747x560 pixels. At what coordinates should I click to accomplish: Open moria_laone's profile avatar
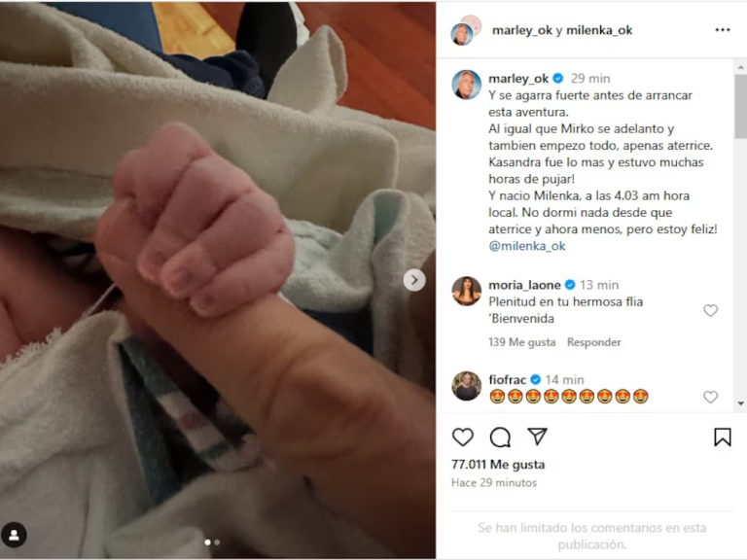[467, 291]
